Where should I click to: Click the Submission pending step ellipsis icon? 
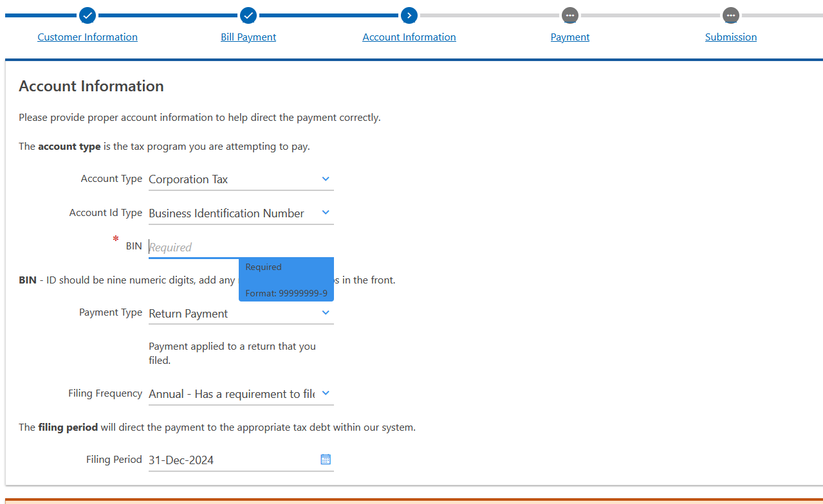tap(730, 15)
